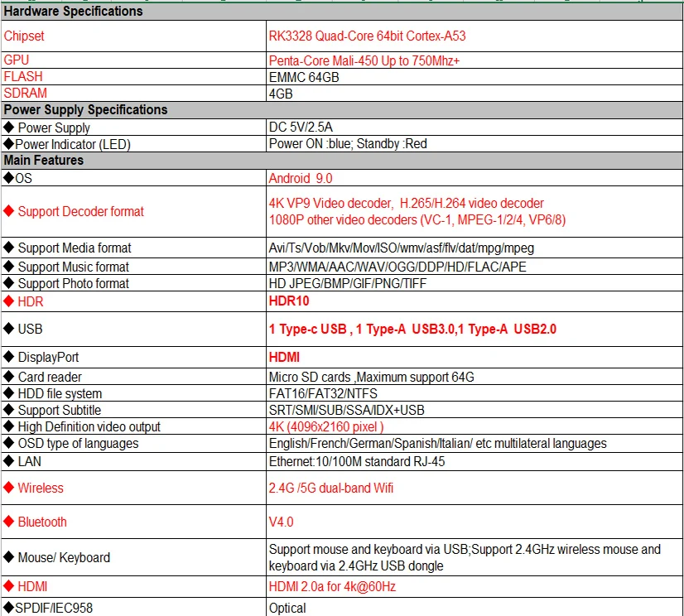Screen dimensions: 684x616
Task: Click 'Power Supply Specifications' section header
Action: pos(342,109)
